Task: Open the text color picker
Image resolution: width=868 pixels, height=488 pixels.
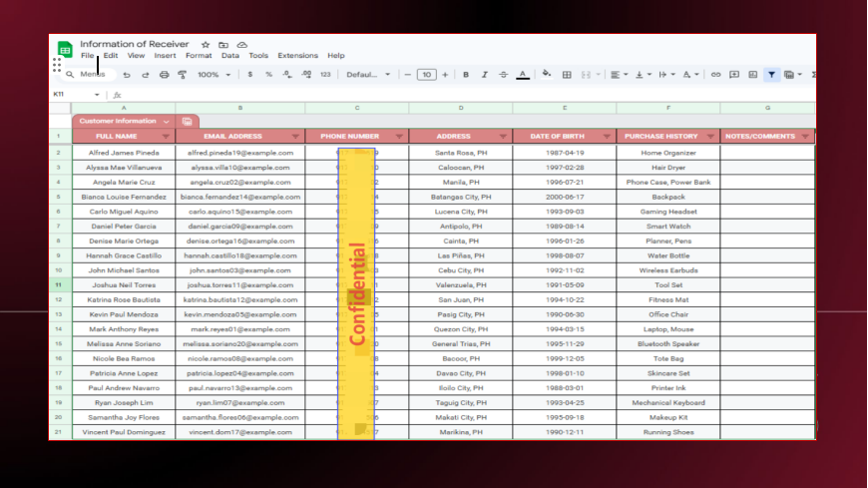Action: point(523,75)
